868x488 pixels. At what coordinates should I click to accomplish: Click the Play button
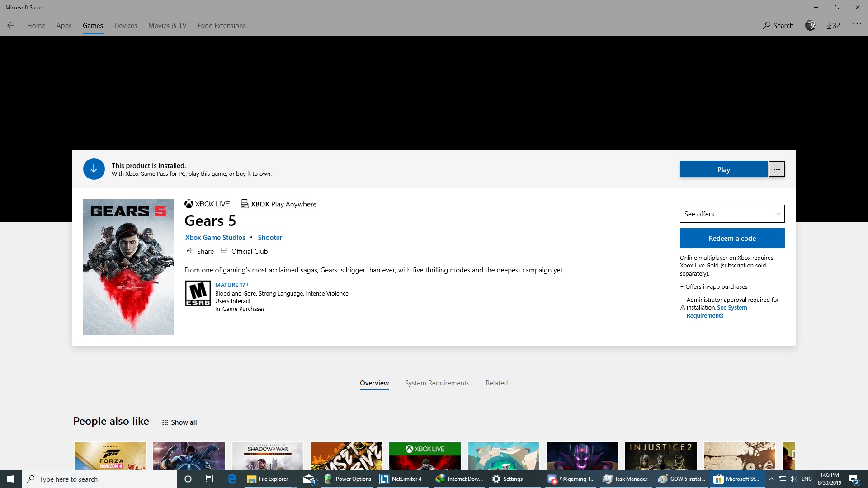coord(723,169)
